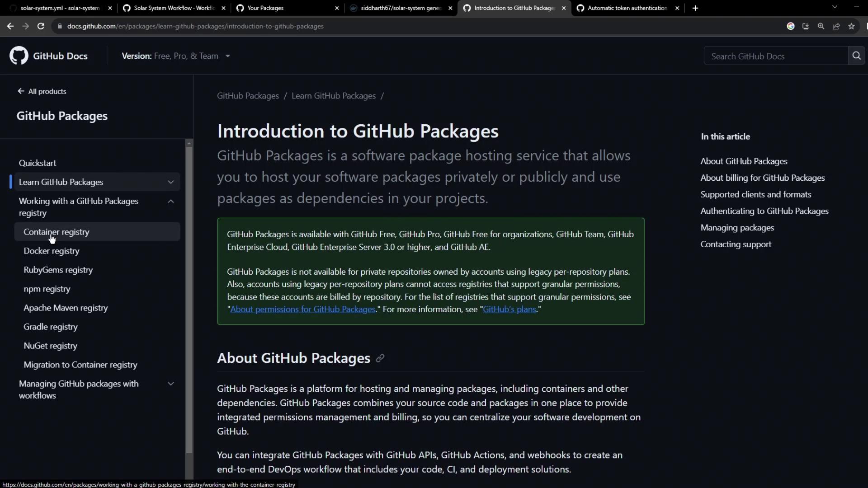Switch to Automatic token authentication tab
This screenshot has height=488, width=868.
click(x=627, y=8)
